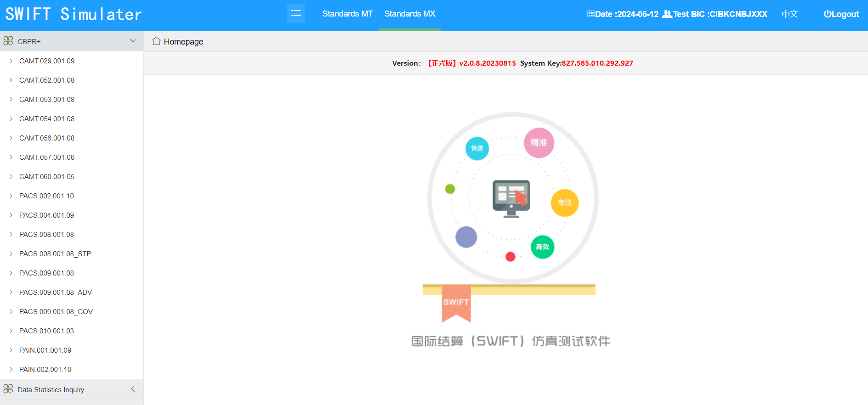
Task: Click the yellow 专注 circle
Action: tap(565, 202)
